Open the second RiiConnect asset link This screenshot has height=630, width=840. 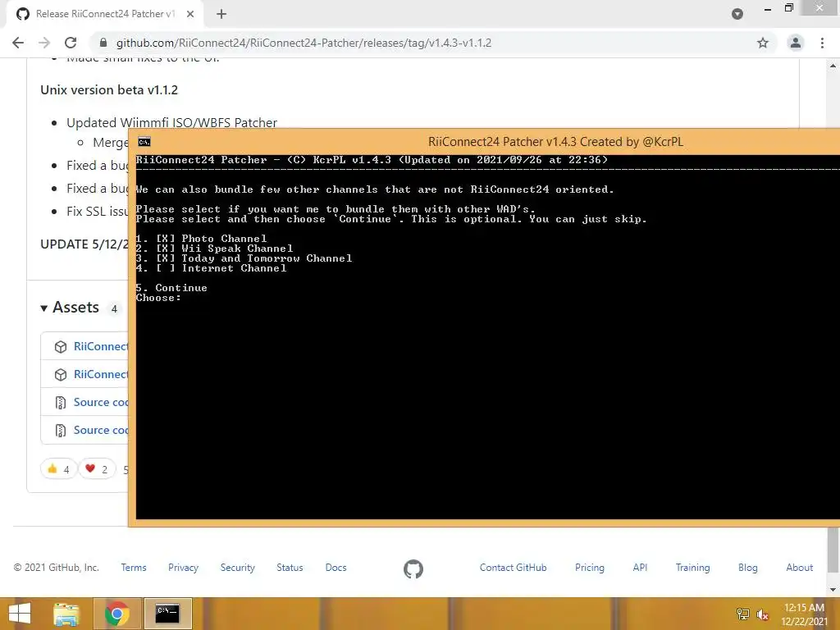coord(101,374)
